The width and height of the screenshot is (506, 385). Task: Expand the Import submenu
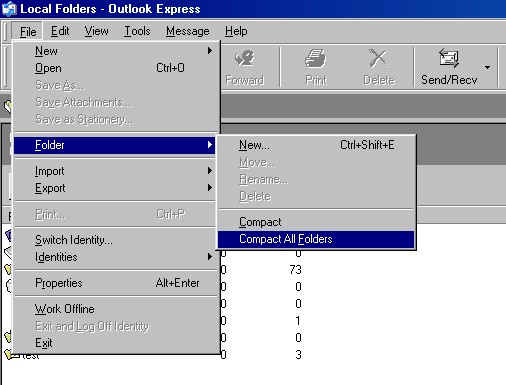[114, 171]
